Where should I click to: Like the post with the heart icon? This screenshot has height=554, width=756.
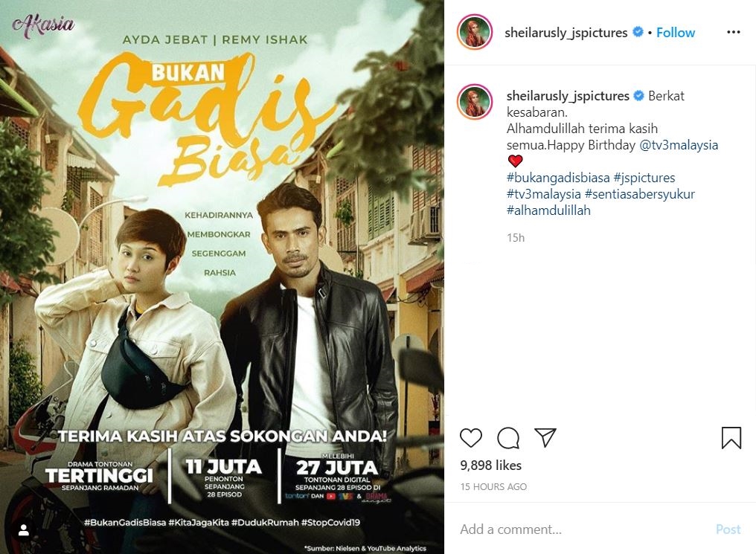[470, 437]
